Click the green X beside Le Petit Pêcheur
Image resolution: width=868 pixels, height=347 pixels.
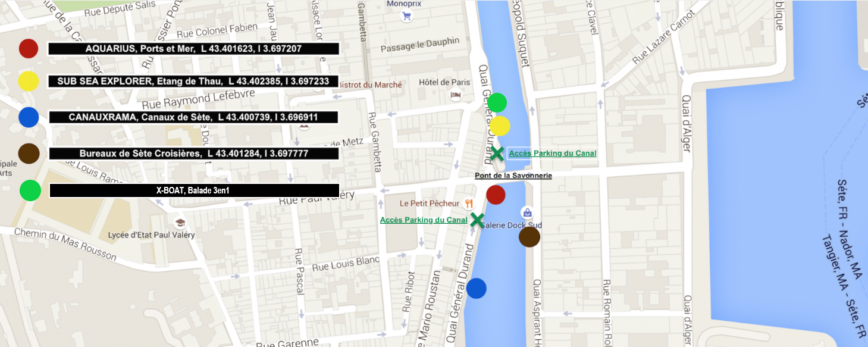[477, 220]
